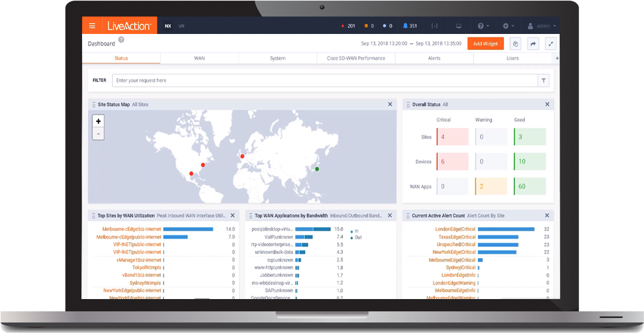
Task: Click the share arrow icon beside Add Widget
Action: (x=533, y=44)
